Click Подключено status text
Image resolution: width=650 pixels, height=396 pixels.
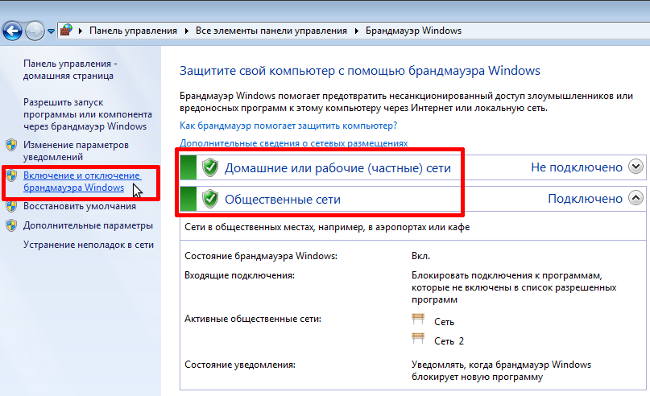click(x=585, y=199)
